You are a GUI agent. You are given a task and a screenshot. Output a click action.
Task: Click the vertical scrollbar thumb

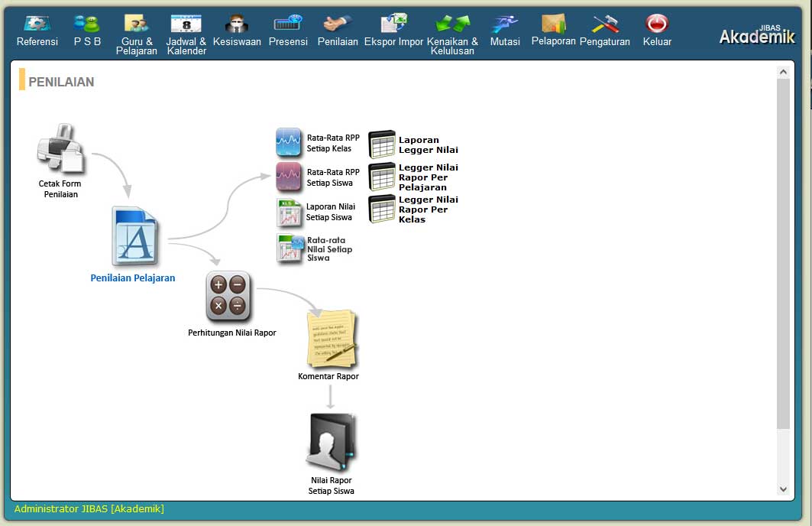(x=783, y=254)
